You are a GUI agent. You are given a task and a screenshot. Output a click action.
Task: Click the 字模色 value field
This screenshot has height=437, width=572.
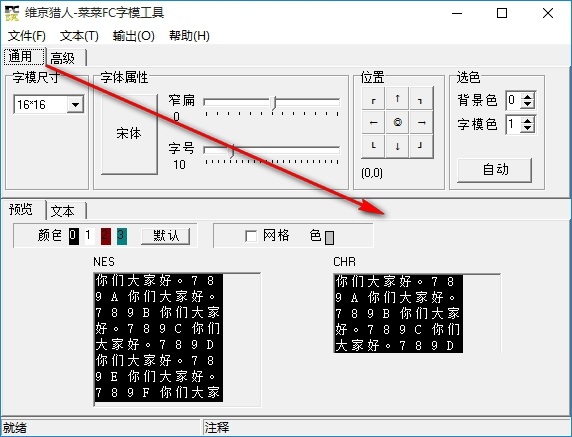coord(514,124)
